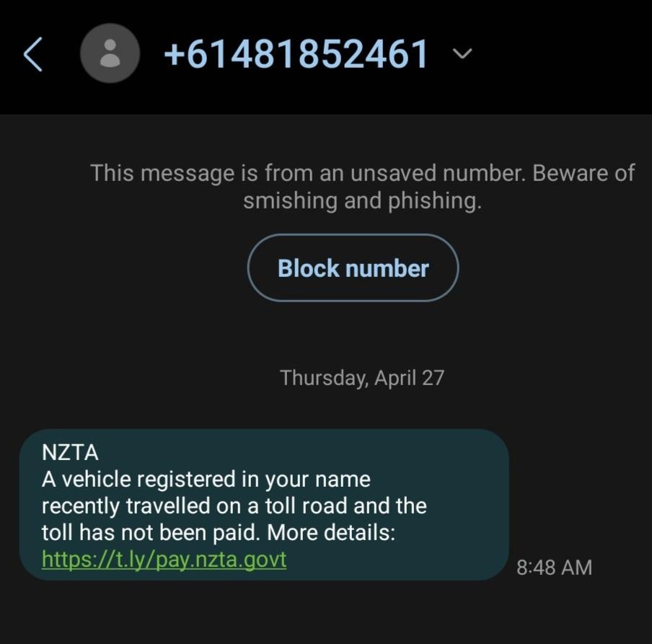
Task: Tap the back arrow icon
Action: click(33, 55)
